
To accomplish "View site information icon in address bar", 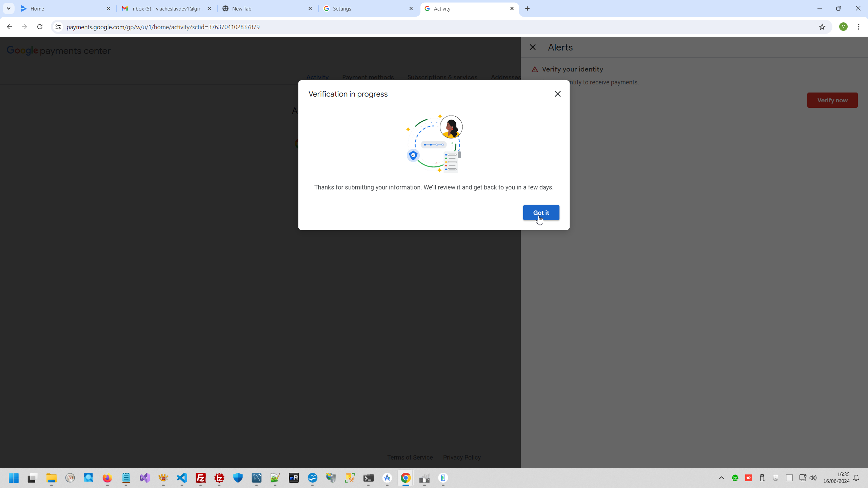I will click(x=58, y=27).
